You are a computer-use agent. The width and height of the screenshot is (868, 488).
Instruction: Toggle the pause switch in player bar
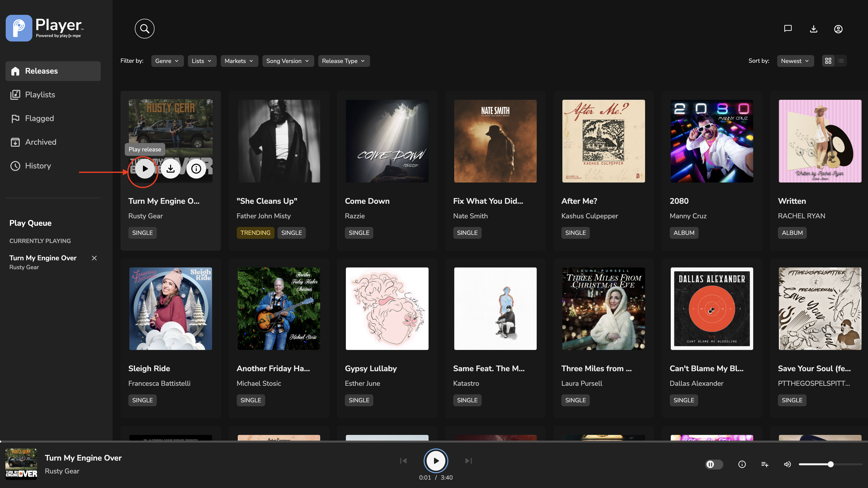click(714, 464)
